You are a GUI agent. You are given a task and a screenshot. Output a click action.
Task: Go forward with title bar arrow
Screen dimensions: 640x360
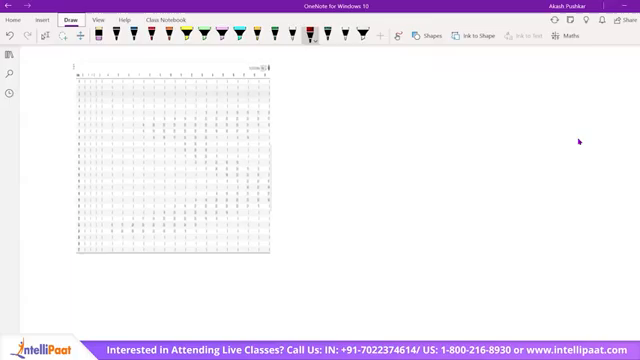[27, 6]
